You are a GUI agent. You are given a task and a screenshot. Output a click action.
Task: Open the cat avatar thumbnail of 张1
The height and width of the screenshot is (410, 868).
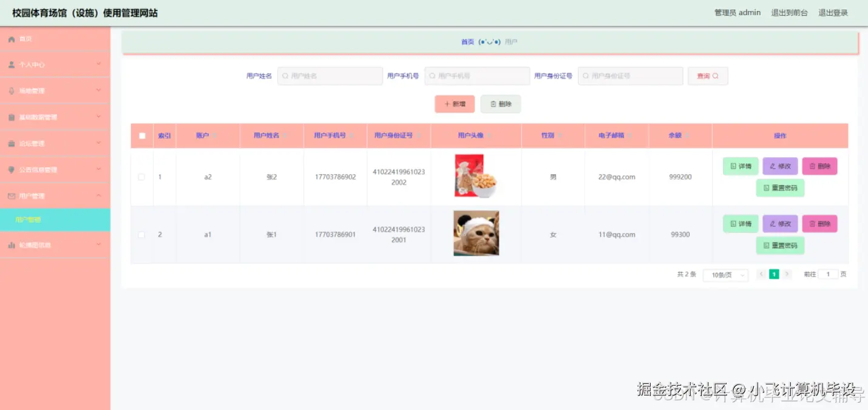[x=476, y=233]
